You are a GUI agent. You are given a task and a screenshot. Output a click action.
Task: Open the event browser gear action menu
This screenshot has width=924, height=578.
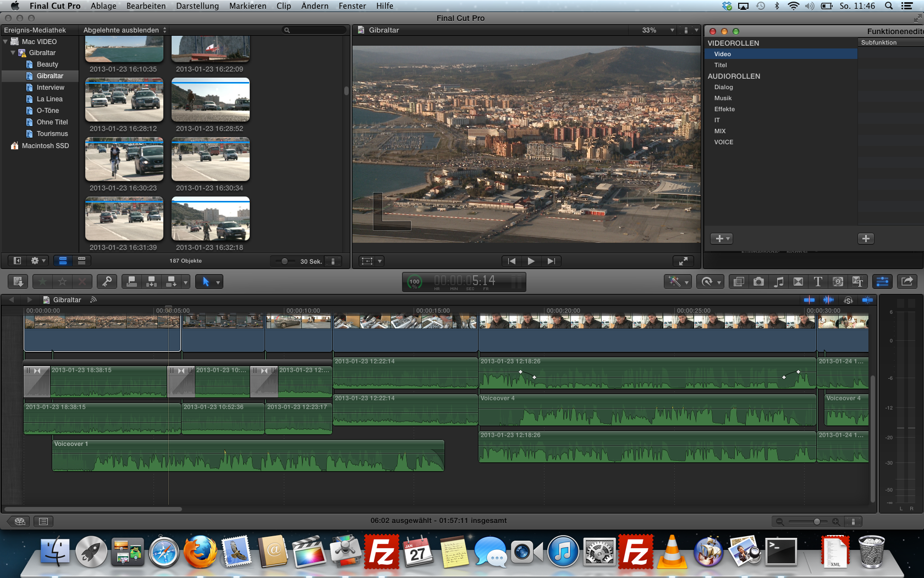tap(38, 261)
